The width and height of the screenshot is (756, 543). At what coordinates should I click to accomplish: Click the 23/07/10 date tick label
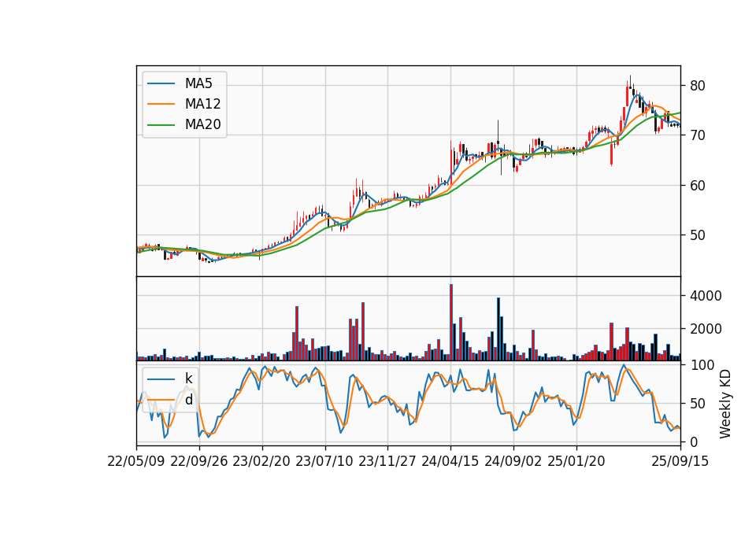(324, 461)
